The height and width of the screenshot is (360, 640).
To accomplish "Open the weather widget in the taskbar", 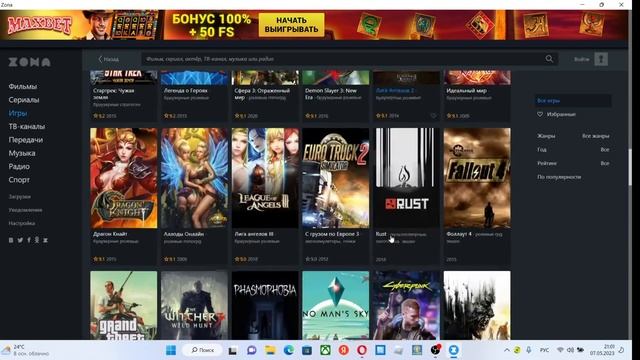I will coord(26,350).
